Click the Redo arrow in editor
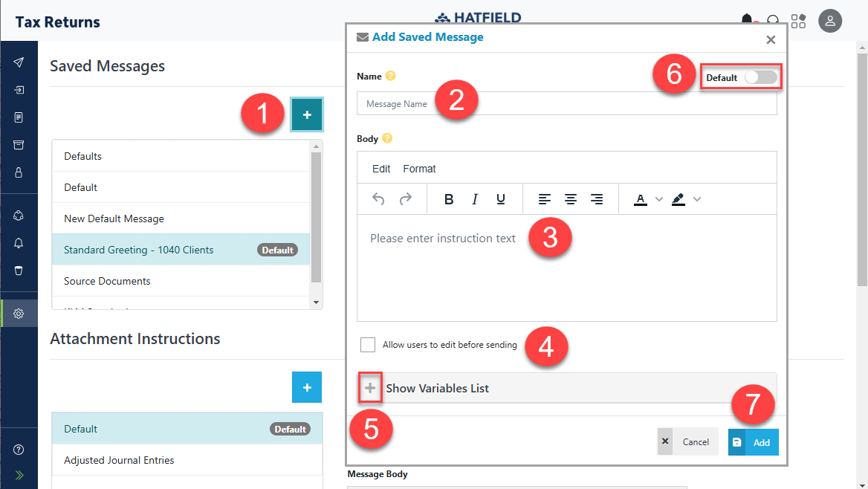This screenshot has width=868, height=489. click(x=405, y=199)
